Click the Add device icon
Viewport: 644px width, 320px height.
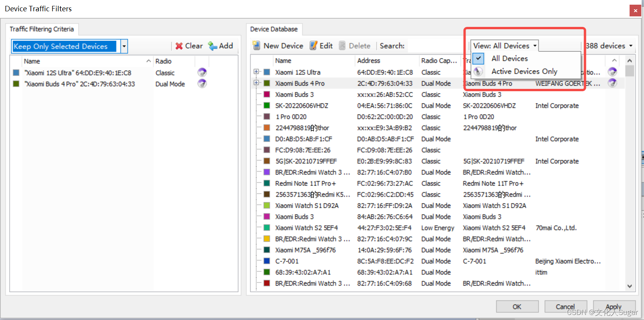(212, 46)
